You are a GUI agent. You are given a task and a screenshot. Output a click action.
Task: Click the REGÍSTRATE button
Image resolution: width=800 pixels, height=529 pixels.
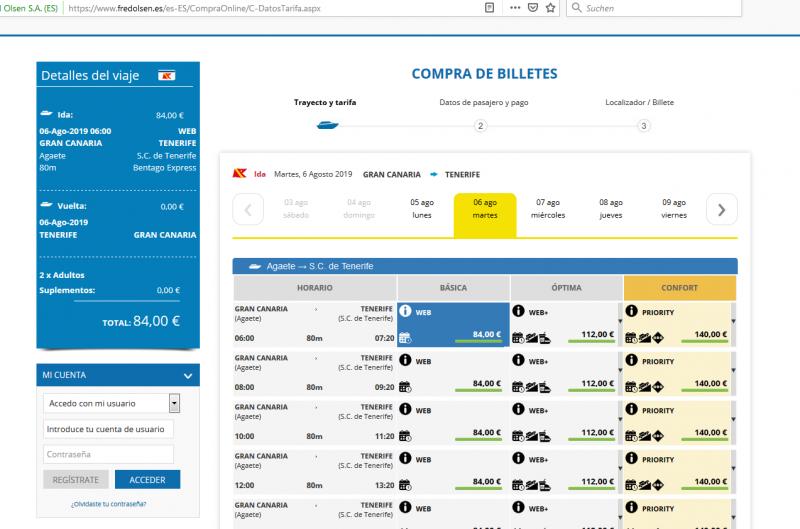pos(76,480)
